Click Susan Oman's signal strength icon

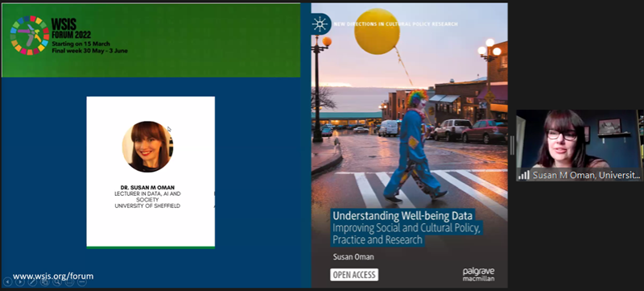pos(524,175)
